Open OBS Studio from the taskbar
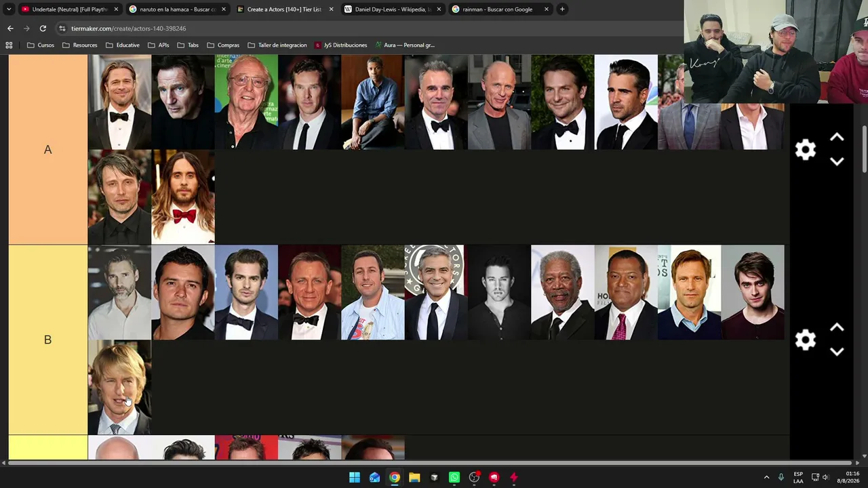Screen dimensions: 868x488 pos(474,477)
